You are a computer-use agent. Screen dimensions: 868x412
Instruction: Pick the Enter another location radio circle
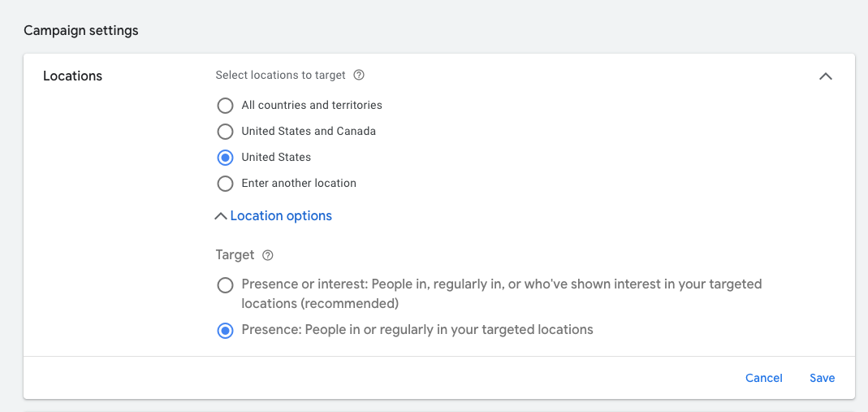point(225,184)
